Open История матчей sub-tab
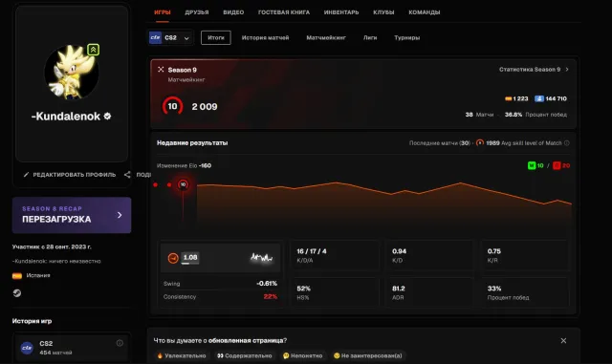Screen dimensions: 612x364 (266, 38)
